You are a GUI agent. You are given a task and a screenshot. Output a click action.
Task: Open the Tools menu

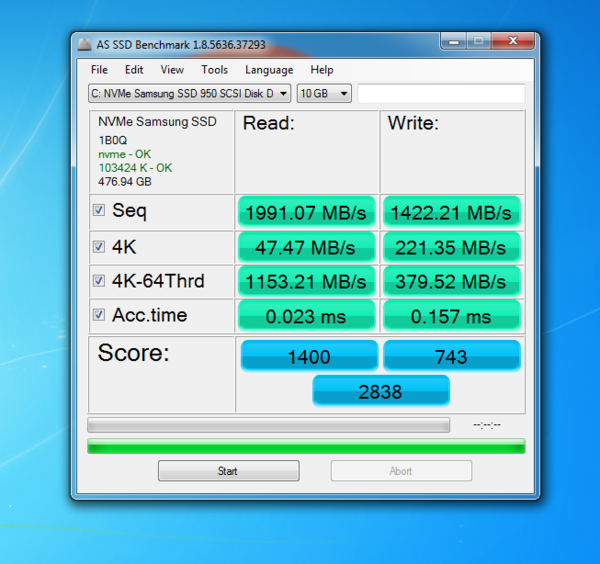tap(214, 70)
